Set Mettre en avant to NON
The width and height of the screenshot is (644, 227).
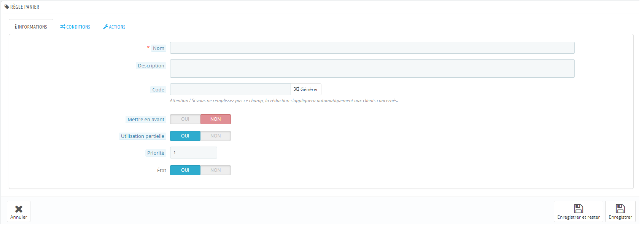(216, 119)
